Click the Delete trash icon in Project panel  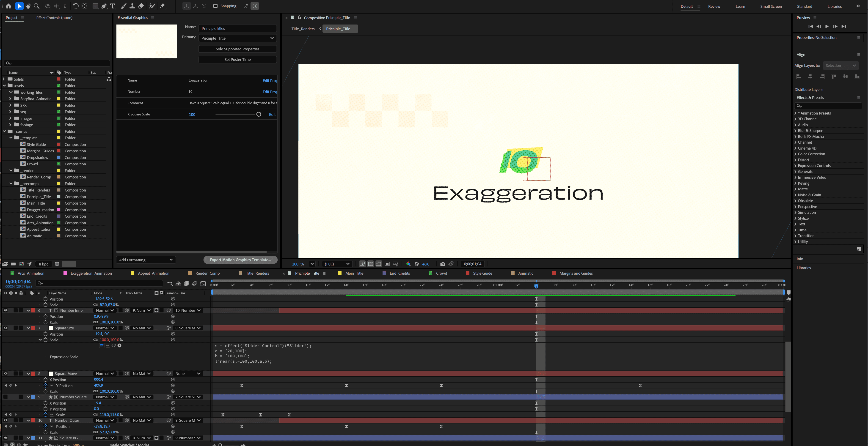(x=57, y=264)
